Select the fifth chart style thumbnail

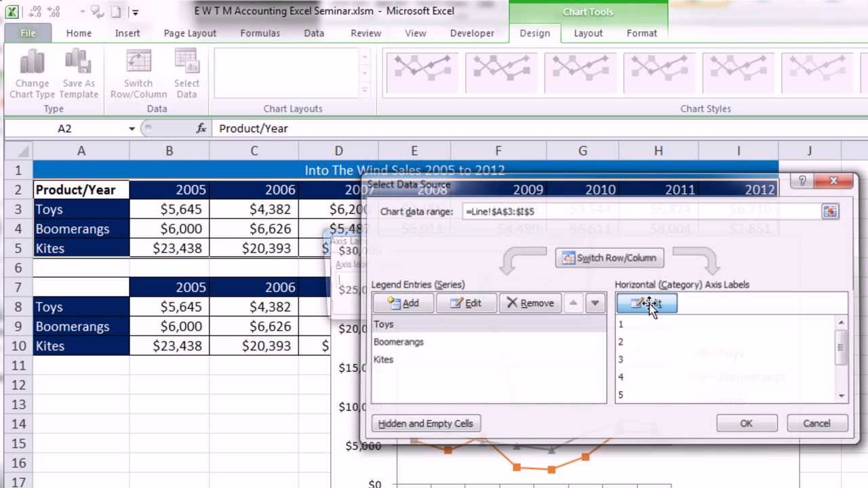(x=738, y=71)
